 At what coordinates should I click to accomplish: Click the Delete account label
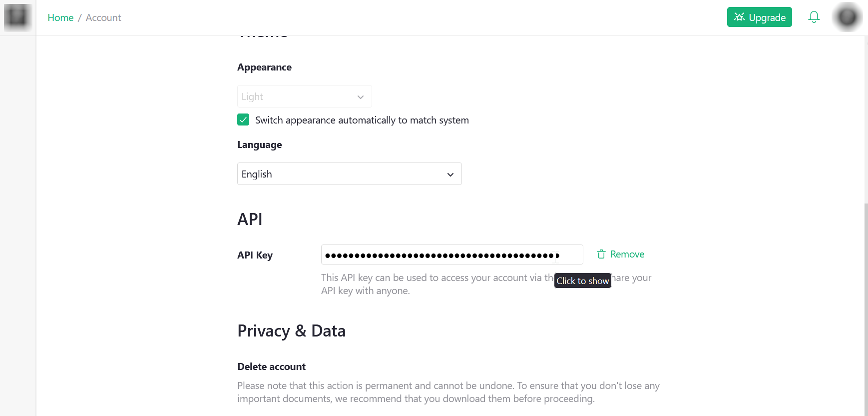[271, 366]
